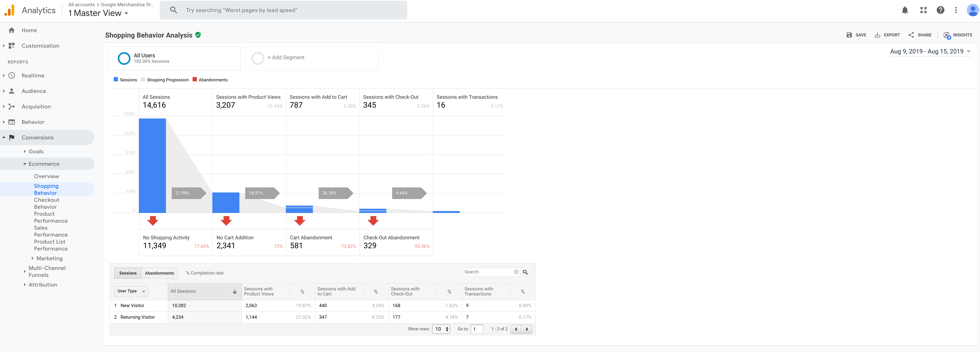The width and height of the screenshot is (980, 352).
Task: Click the Behavior page icon
Action: click(12, 122)
